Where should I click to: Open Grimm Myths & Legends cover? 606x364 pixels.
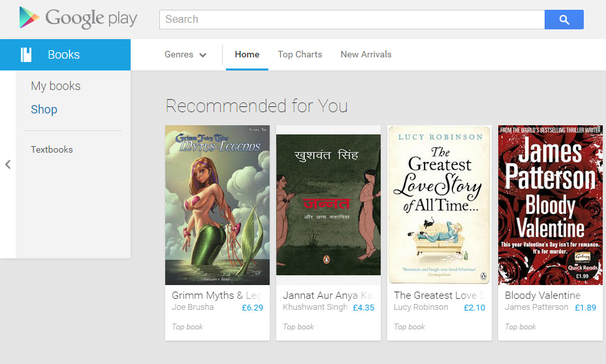217,205
